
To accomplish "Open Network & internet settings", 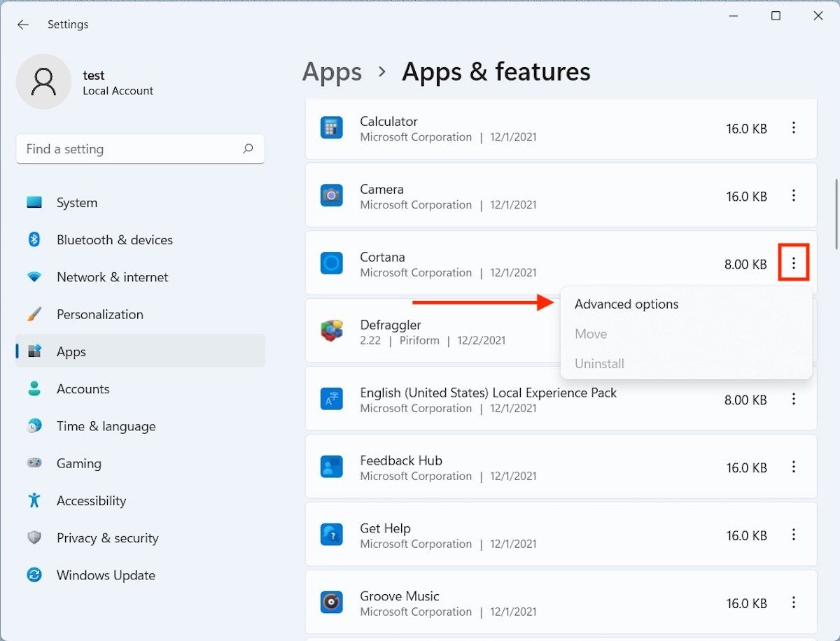I will coord(140,277).
